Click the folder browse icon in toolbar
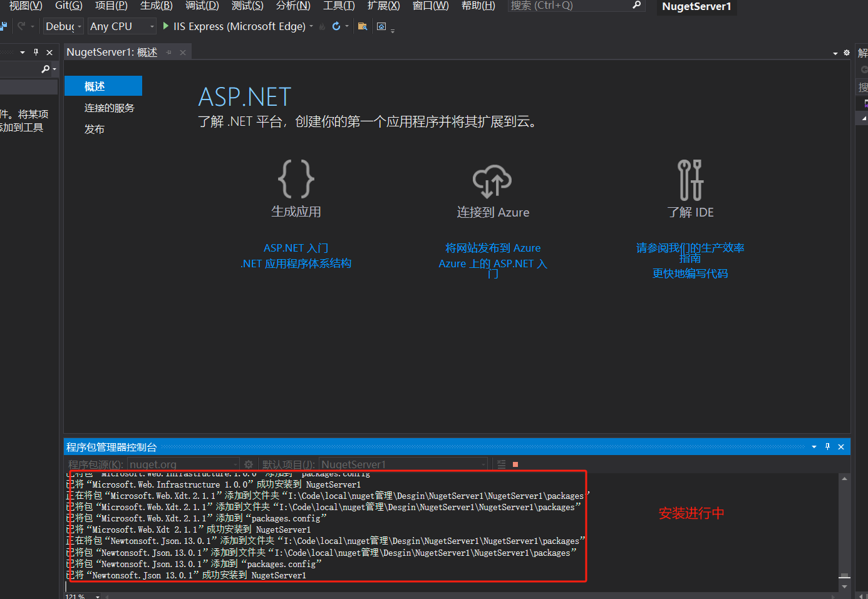 (363, 26)
